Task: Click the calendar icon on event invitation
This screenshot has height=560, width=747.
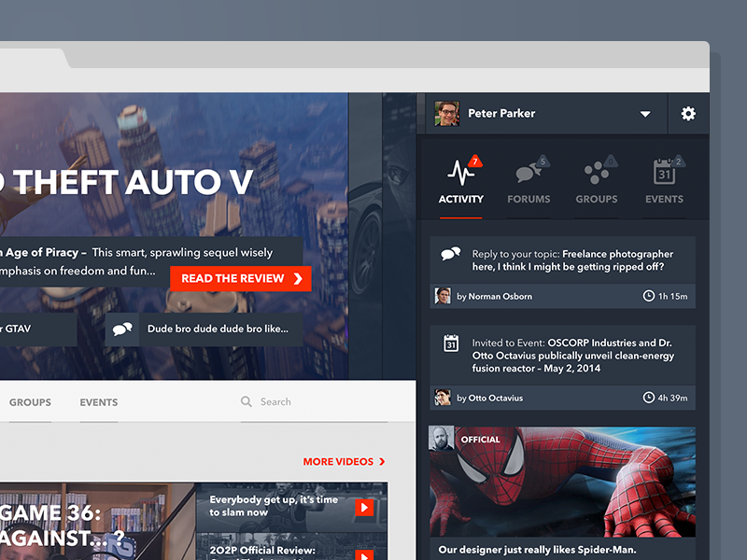Action: pyautogui.click(x=451, y=343)
